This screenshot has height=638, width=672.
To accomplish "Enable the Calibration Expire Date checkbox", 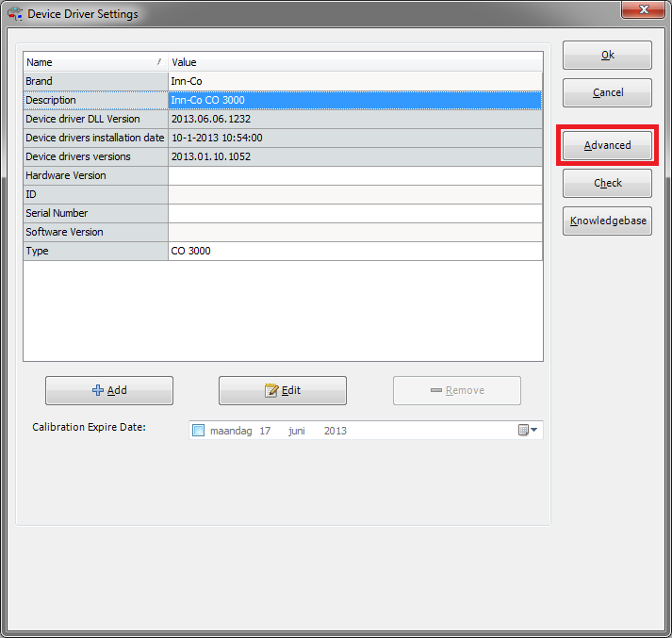I will coord(199,430).
